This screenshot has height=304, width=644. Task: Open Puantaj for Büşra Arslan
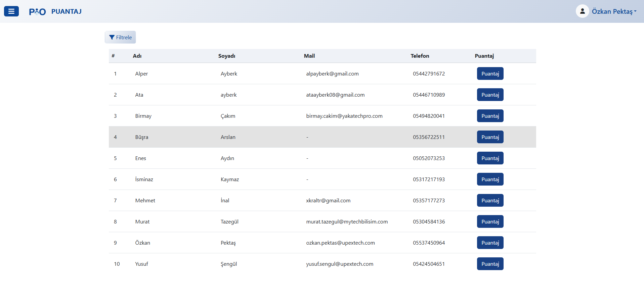(x=490, y=137)
